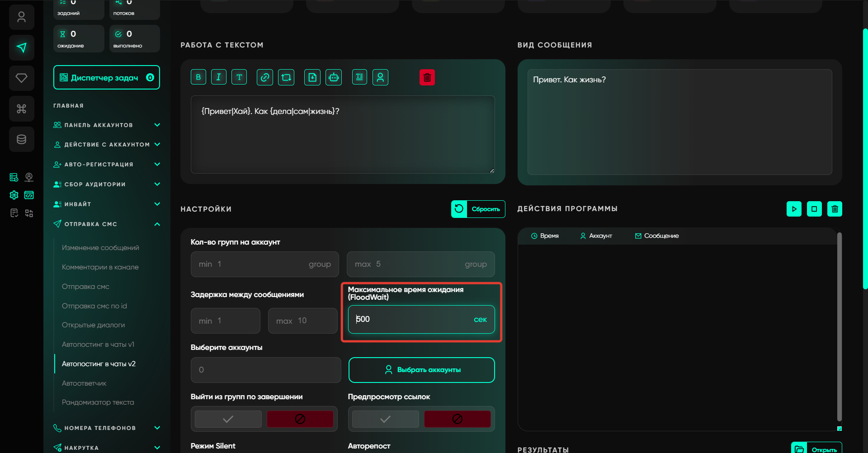The width and height of the screenshot is (868, 453).
Task: Click the Сбросить reset settings button
Action: (478, 209)
